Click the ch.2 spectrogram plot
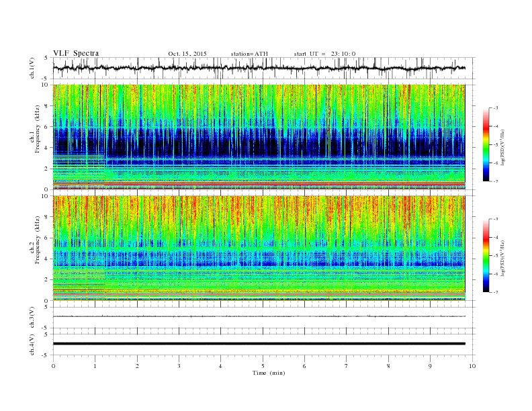The width and height of the screenshot is (532, 411). (259, 248)
